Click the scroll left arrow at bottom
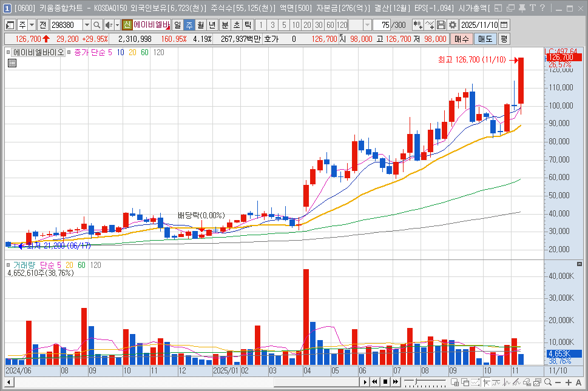This screenshot has width=588, height=391. coord(9,383)
